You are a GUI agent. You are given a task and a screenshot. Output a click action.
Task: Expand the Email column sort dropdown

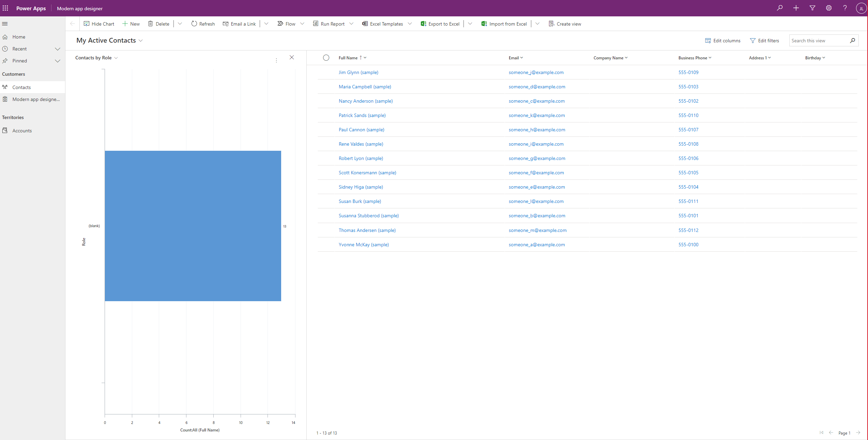[x=521, y=58]
